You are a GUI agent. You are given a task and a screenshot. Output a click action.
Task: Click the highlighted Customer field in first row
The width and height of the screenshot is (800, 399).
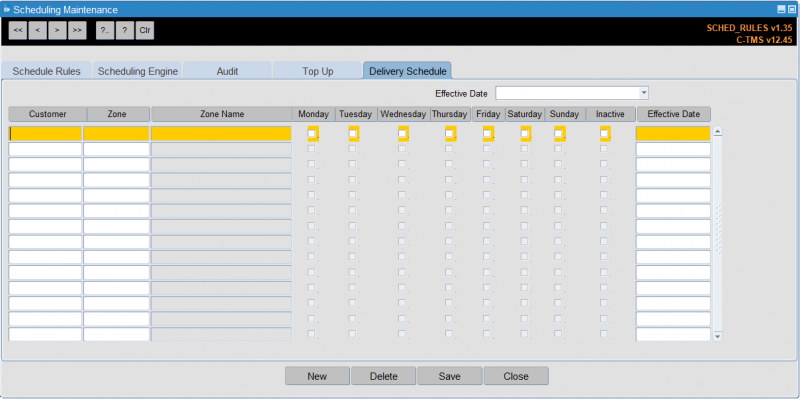(x=45, y=134)
